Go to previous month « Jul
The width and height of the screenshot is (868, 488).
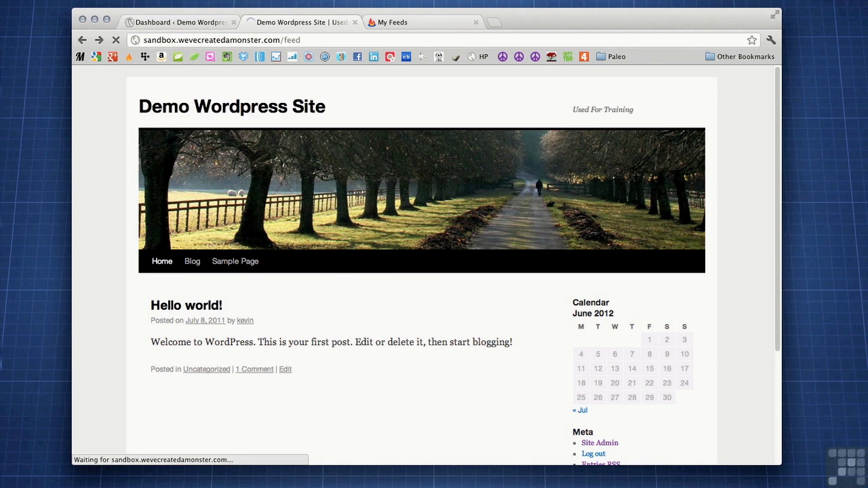pos(580,410)
